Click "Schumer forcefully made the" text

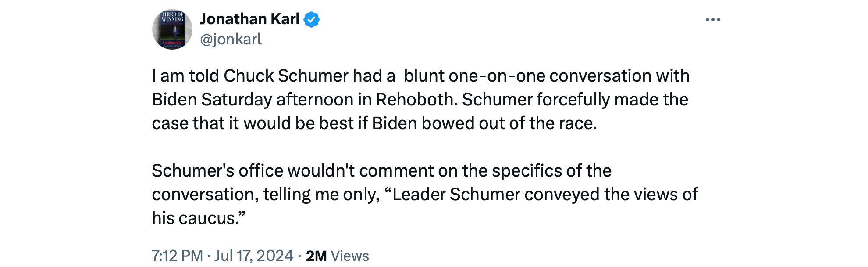(x=575, y=100)
